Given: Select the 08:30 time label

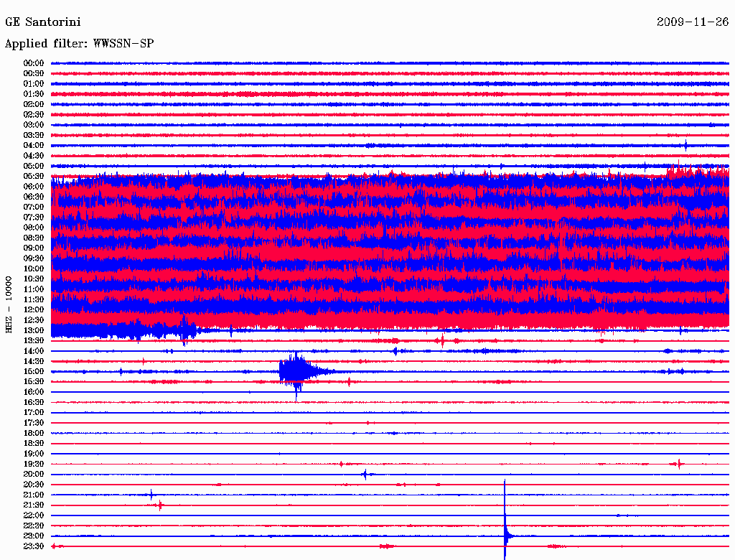Looking at the screenshot, I should tap(34, 238).
